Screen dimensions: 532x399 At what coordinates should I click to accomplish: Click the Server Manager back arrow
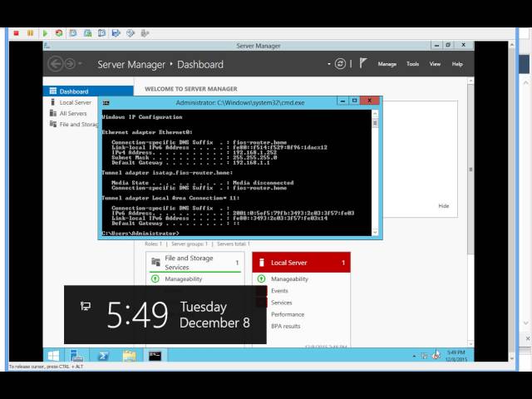(x=56, y=64)
